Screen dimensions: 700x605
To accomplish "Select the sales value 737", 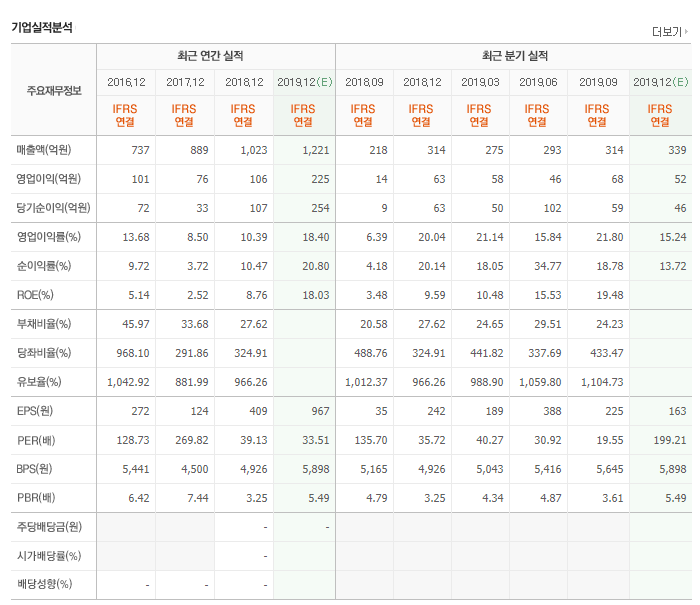I will [x=140, y=150].
